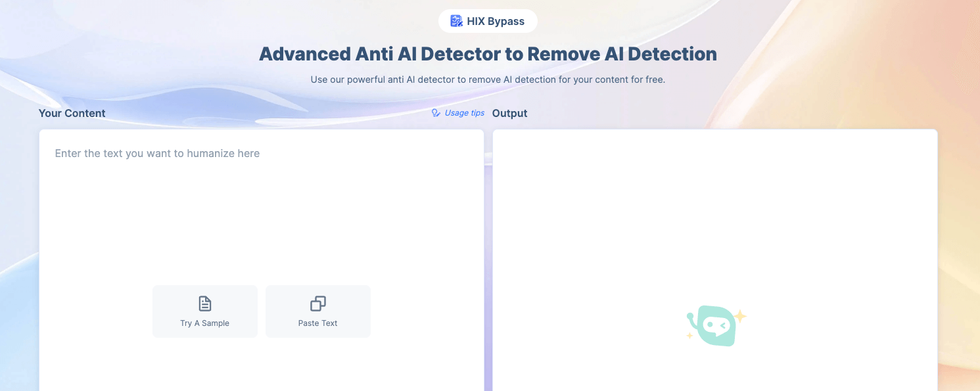Image resolution: width=980 pixels, height=391 pixels.
Task: Click the Your Content panel header
Action: [x=72, y=113]
